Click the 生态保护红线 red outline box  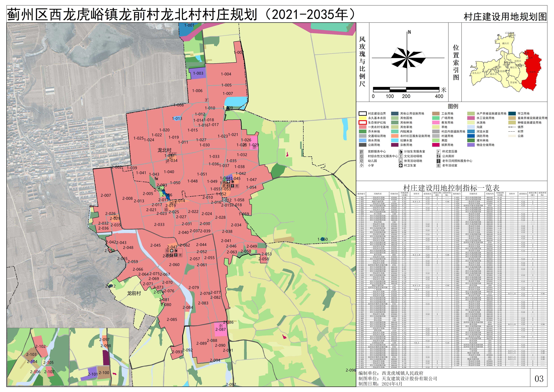pos(362,123)
